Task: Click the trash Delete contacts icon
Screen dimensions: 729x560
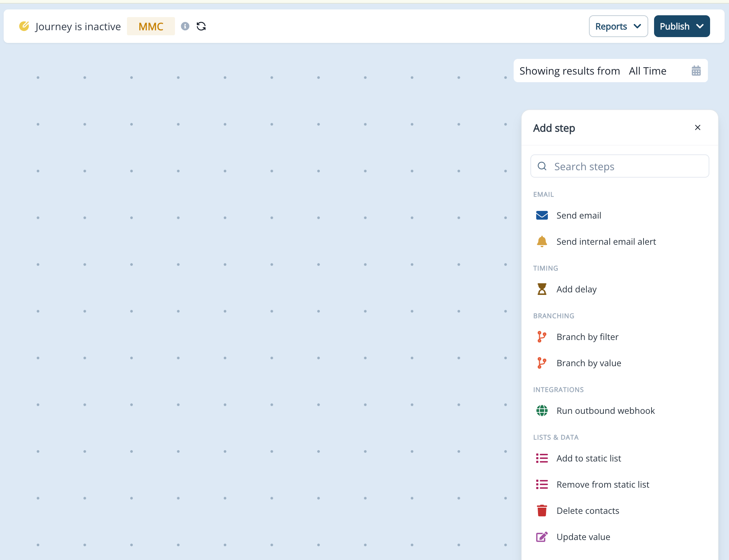Action: [x=542, y=511]
